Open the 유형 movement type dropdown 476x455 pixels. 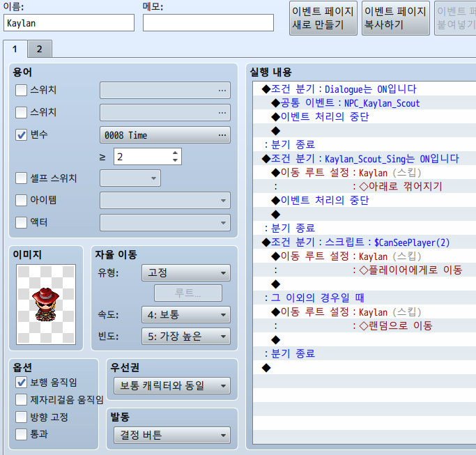click(186, 273)
